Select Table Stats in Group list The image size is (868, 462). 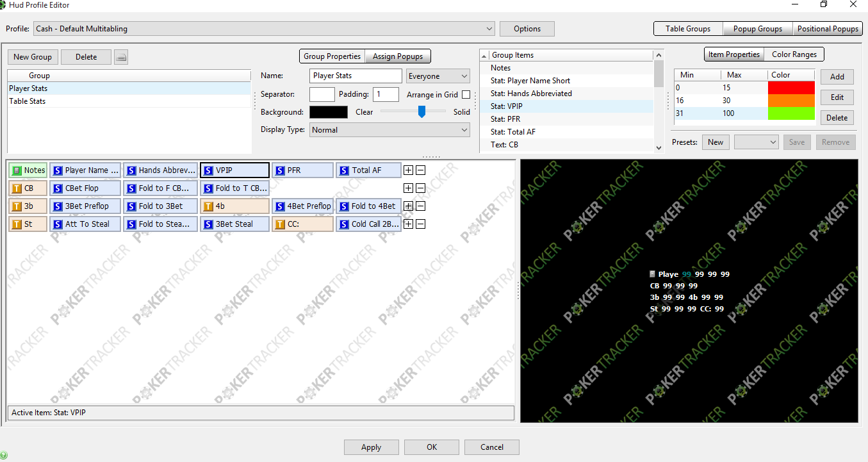pos(129,101)
